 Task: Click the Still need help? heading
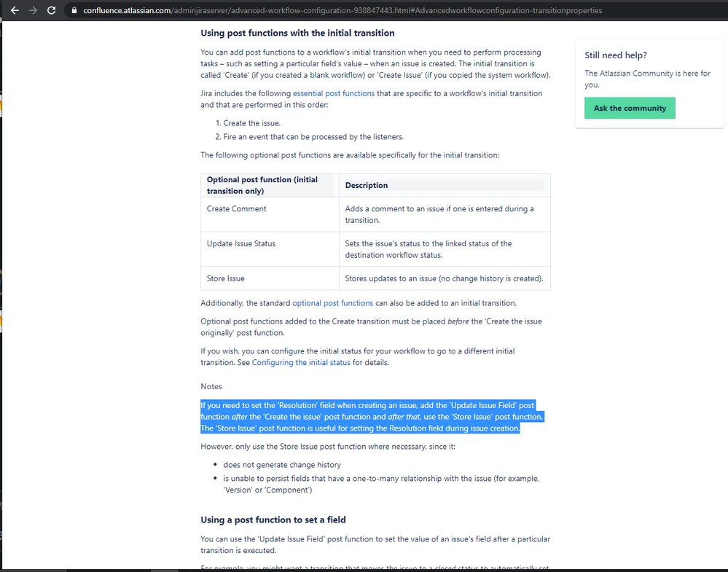click(x=616, y=55)
